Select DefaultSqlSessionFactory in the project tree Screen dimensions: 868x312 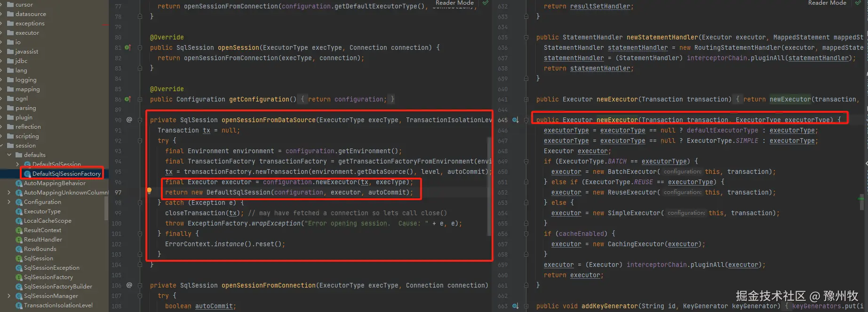66,174
